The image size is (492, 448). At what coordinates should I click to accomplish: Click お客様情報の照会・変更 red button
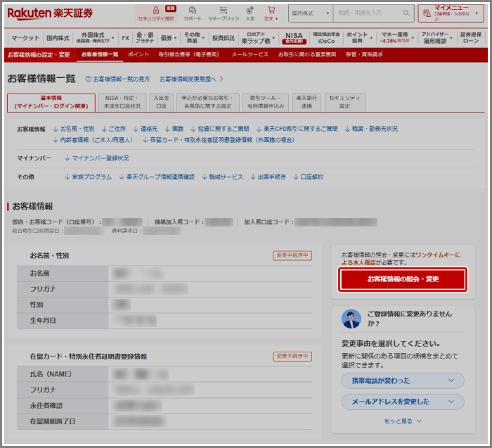click(x=403, y=279)
